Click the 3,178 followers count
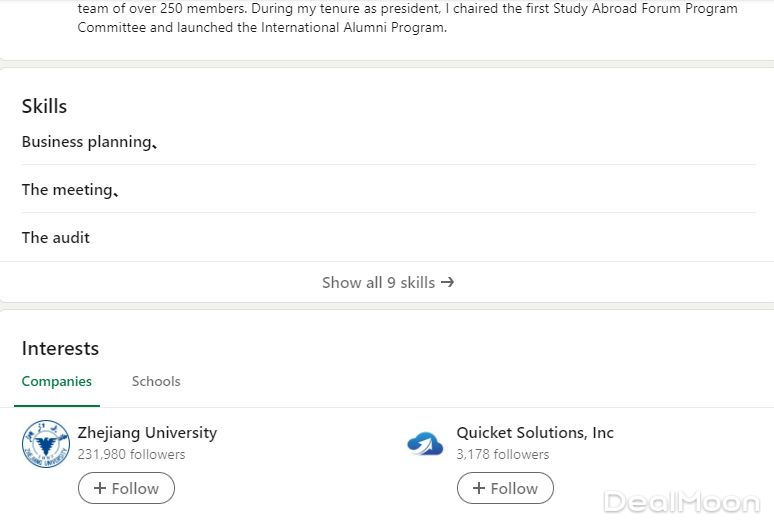The height and width of the screenshot is (526, 774). pos(503,454)
